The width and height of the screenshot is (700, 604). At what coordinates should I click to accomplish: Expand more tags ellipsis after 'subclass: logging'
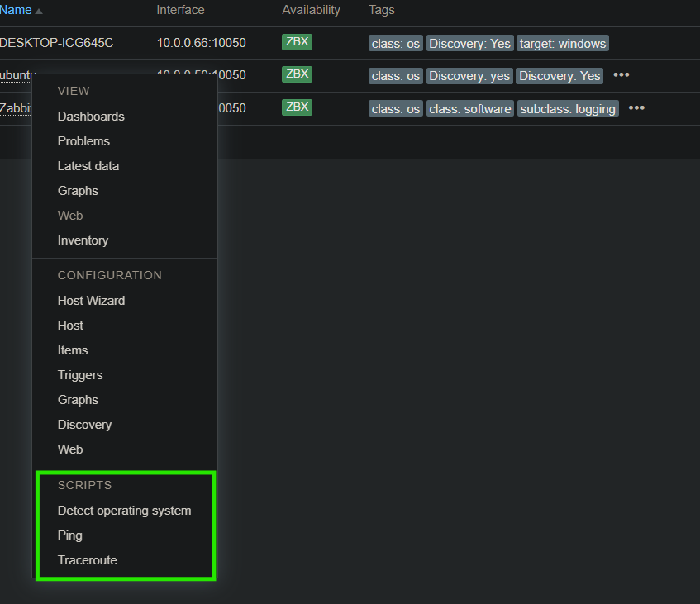pyautogui.click(x=636, y=108)
